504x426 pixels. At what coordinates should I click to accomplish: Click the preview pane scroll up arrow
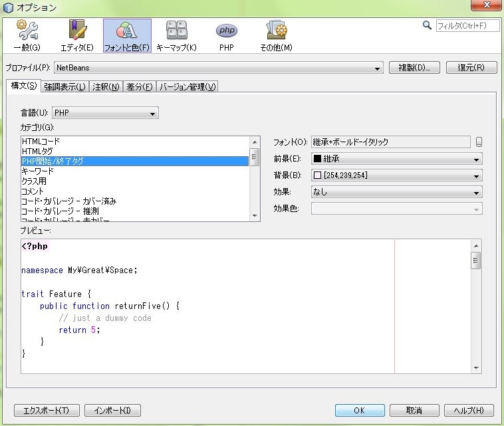[x=476, y=246]
